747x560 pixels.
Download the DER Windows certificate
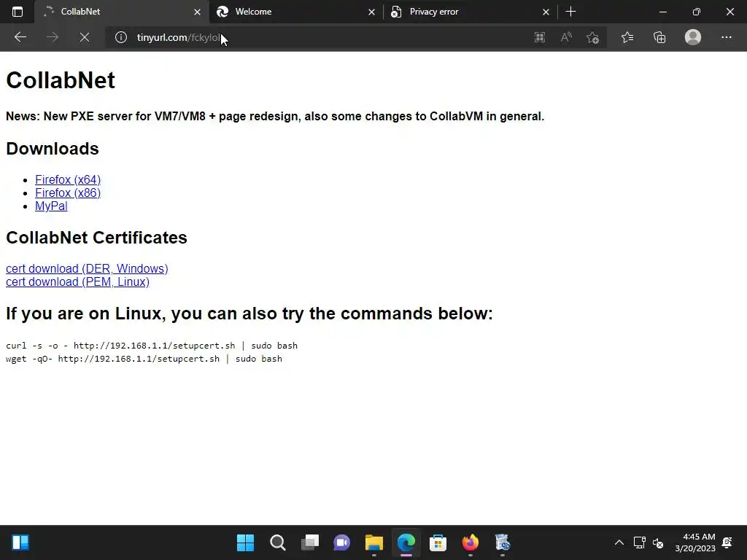click(87, 268)
